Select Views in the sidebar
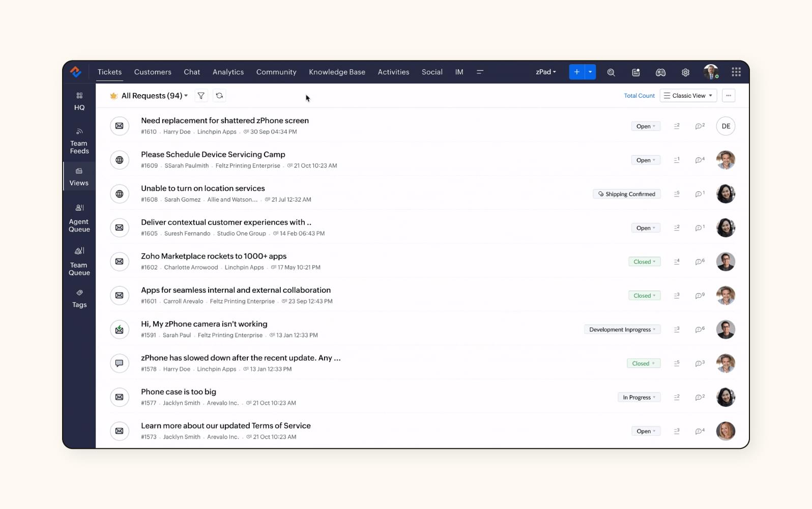 coord(79,177)
